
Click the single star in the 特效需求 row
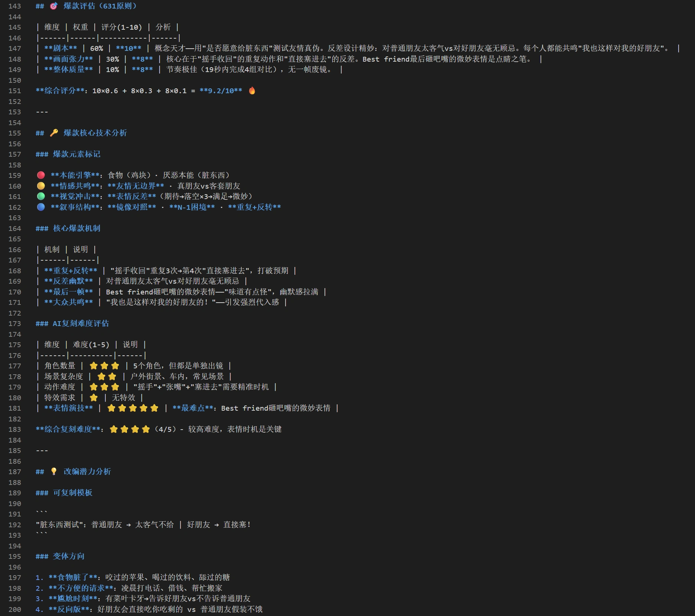coord(94,398)
